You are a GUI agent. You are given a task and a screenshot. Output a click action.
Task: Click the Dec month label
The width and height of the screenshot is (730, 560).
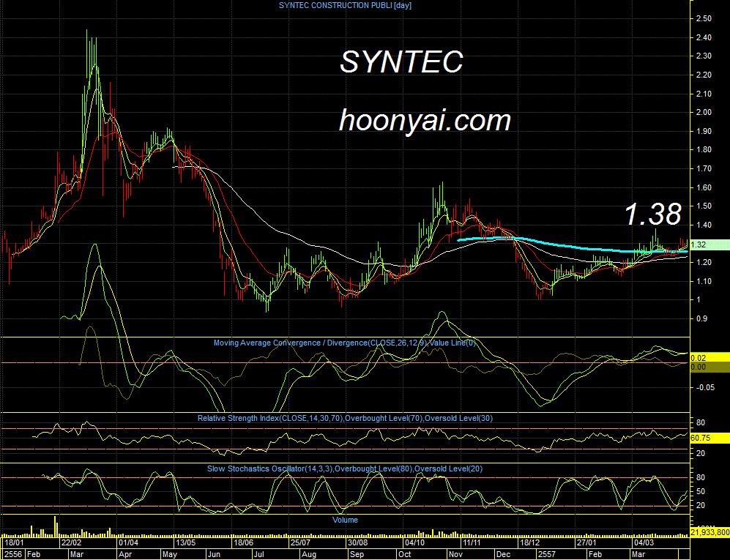coord(503,554)
